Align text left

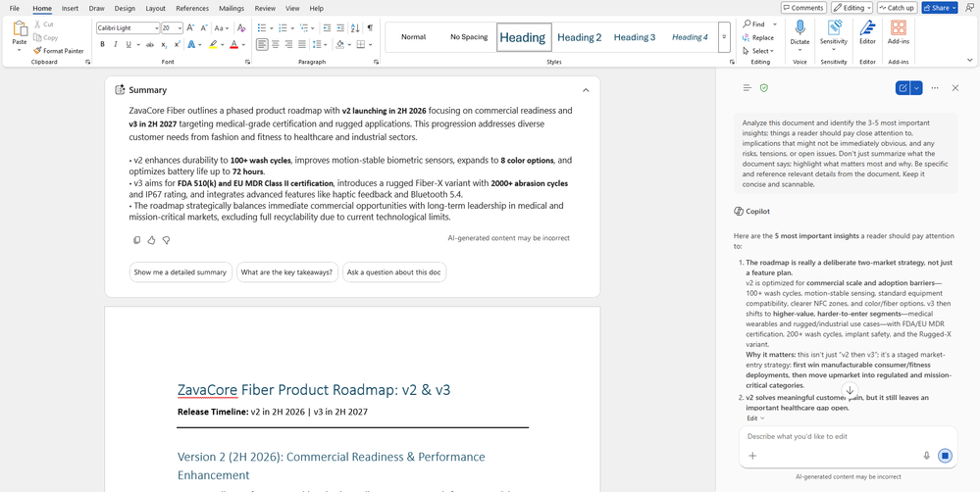[x=262, y=44]
